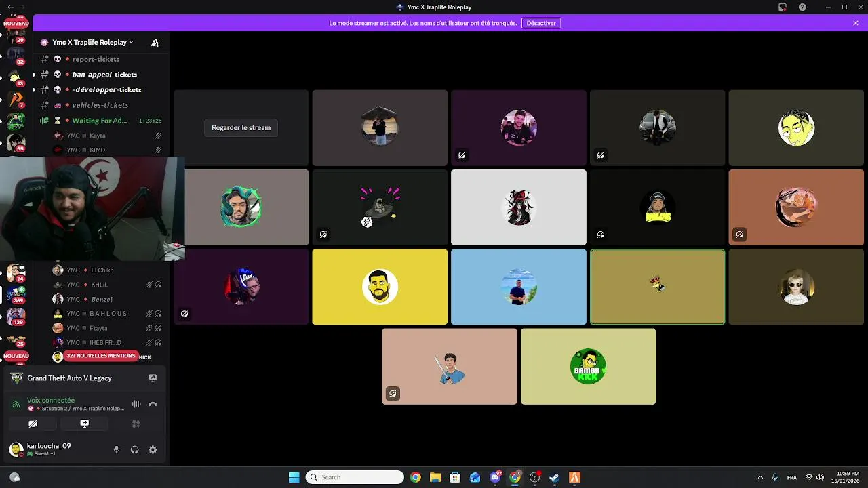
Task: Select user YMC El Chikh in voice list
Action: 107,270
